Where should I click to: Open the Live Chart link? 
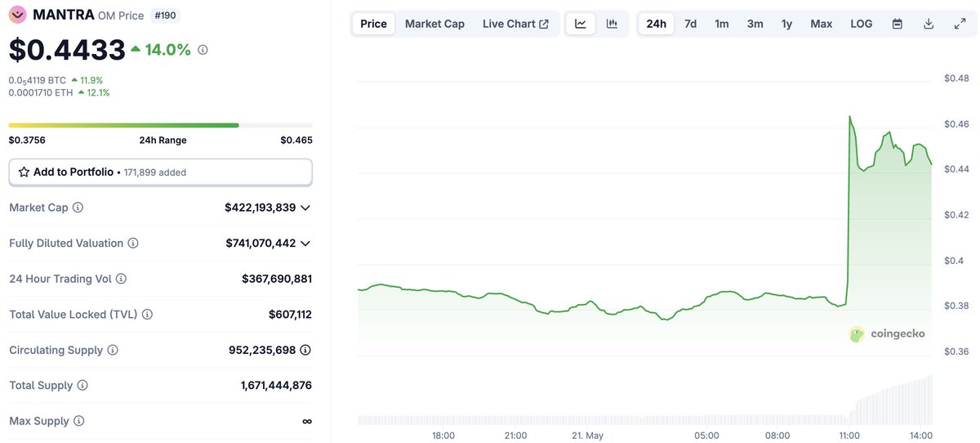pyautogui.click(x=515, y=24)
